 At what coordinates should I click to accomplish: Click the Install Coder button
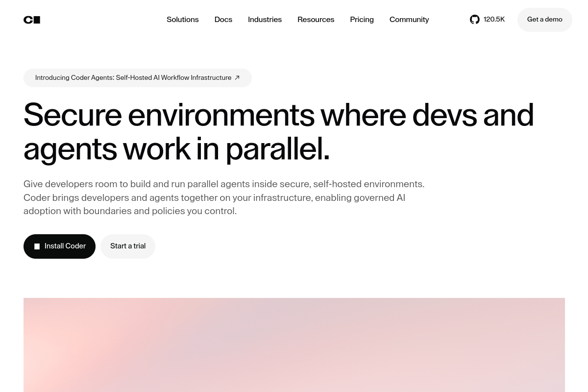(59, 246)
